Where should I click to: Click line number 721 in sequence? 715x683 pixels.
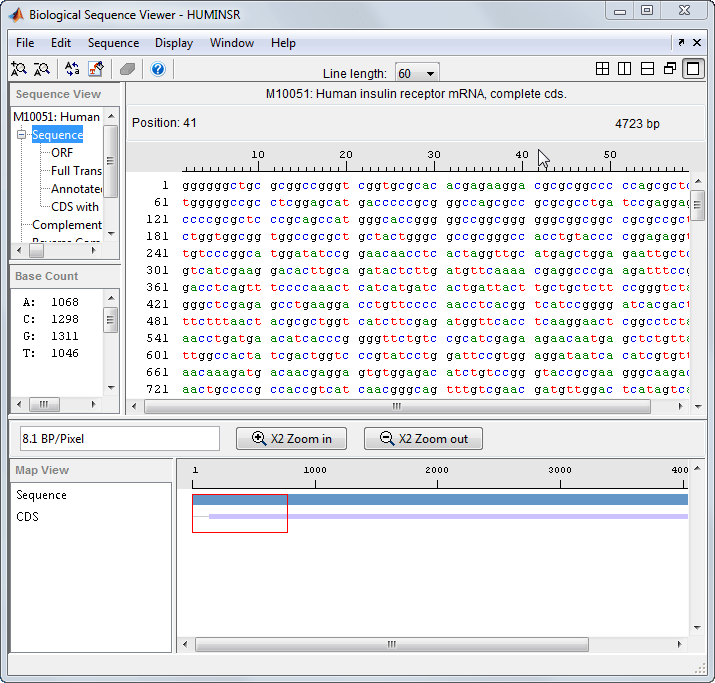pyautogui.click(x=157, y=389)
